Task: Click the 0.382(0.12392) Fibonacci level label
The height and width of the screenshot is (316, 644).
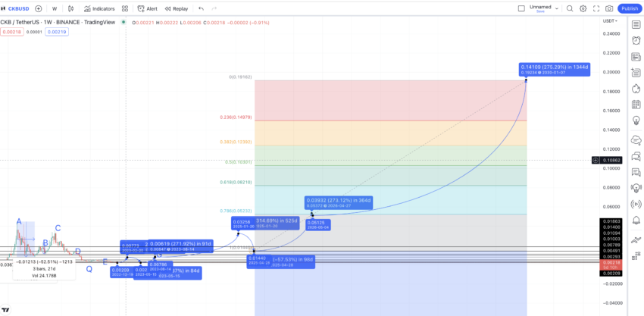Action: click(236, 142)
